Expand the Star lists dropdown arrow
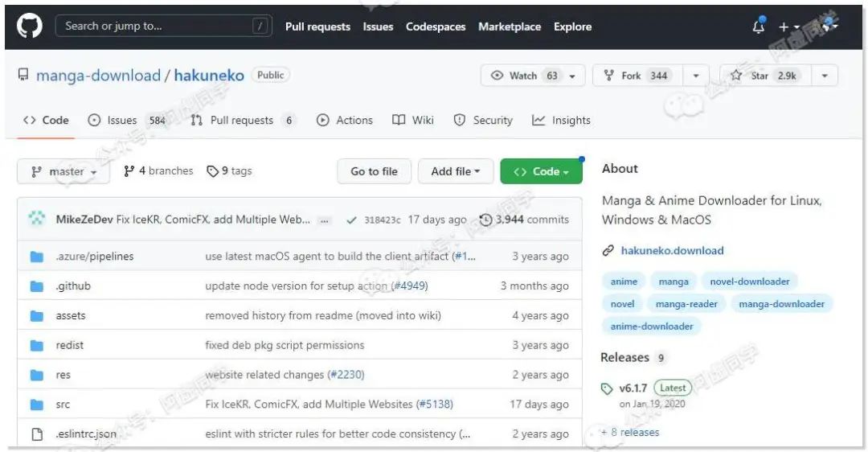This screenshot has width=868, height=452. (825, 76)
